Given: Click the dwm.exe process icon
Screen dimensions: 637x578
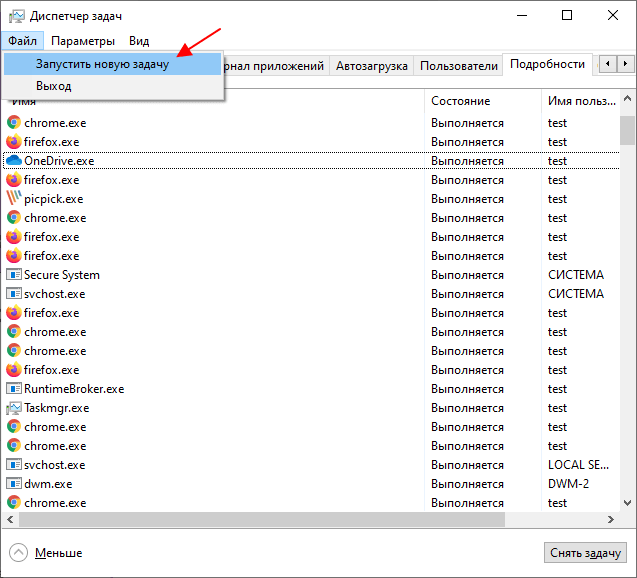Looking at the screenshot, I should click(x=14, y=484).
